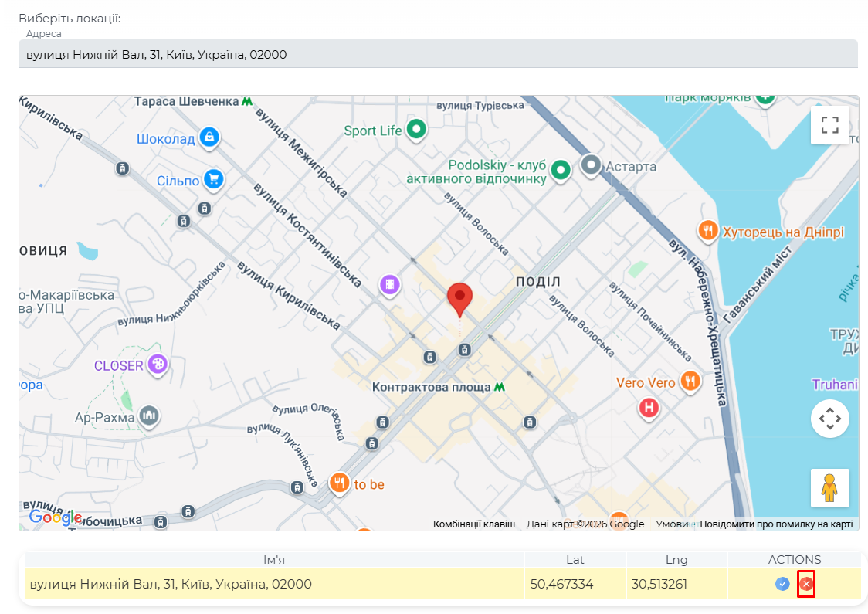The width and height of the screenshot is (868, 614).
Task: Open Комбінації клавіш shortcuts button
Action: coord(473,524)
